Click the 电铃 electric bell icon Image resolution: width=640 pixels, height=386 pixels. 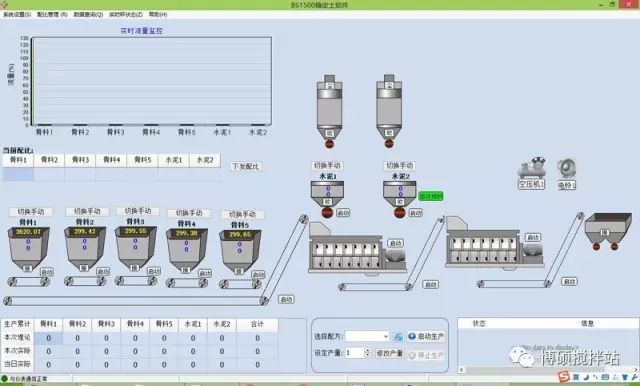pyautogui.click(x=567, y=169)
